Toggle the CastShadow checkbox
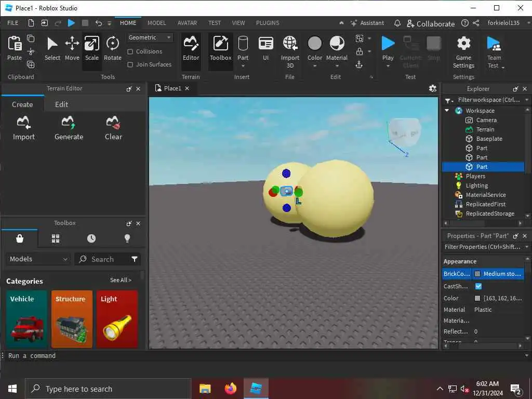 tap(478, 286)
